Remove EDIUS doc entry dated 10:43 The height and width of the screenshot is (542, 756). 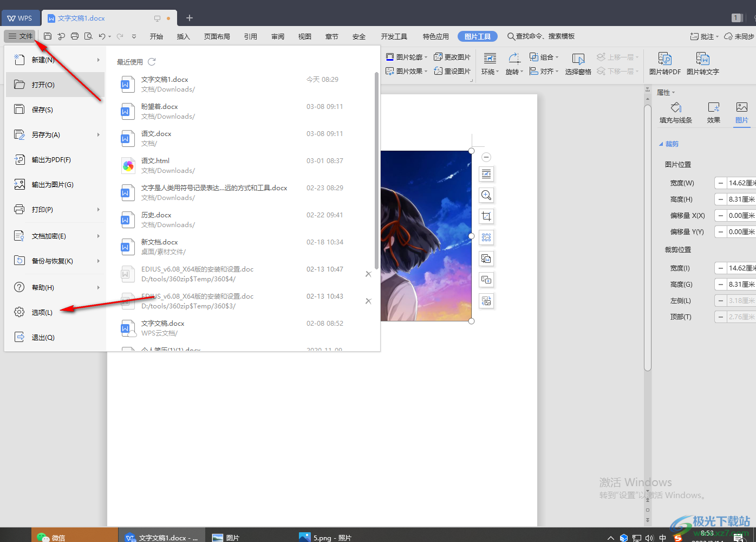[x=368, y=301]
